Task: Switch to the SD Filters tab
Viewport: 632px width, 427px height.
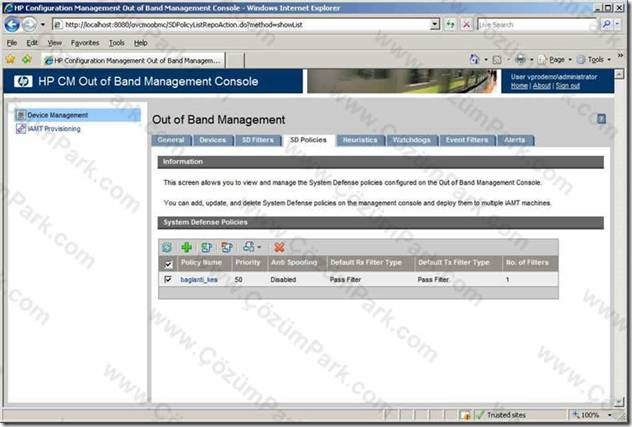Action: click(x=258, y=140)
